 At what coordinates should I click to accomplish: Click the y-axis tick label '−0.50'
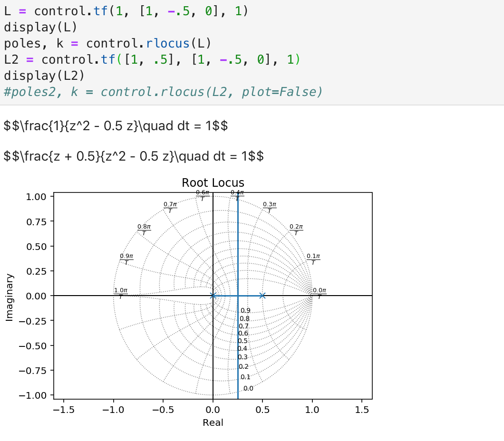click(x=32, y=346)
